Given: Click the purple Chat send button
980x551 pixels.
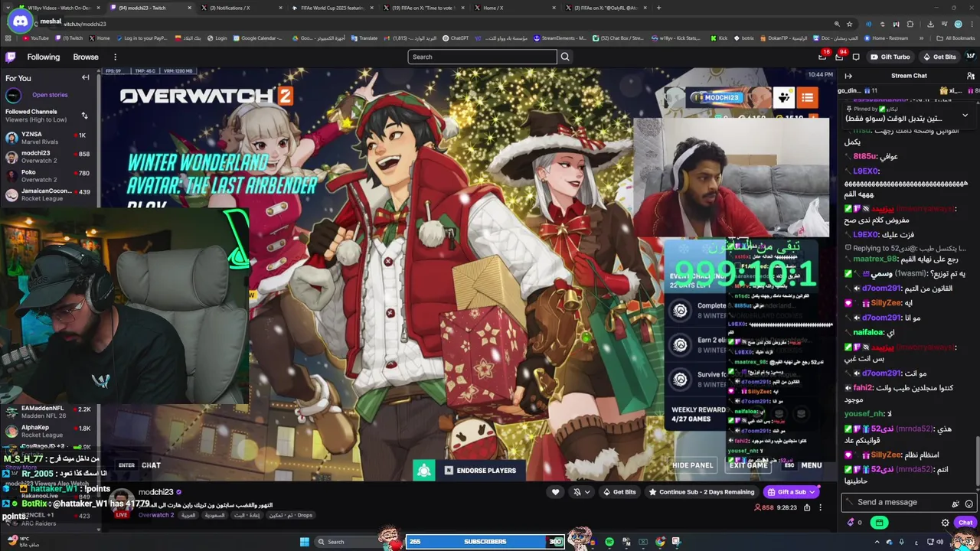Looking at the screenshot, I should [965, 523].
